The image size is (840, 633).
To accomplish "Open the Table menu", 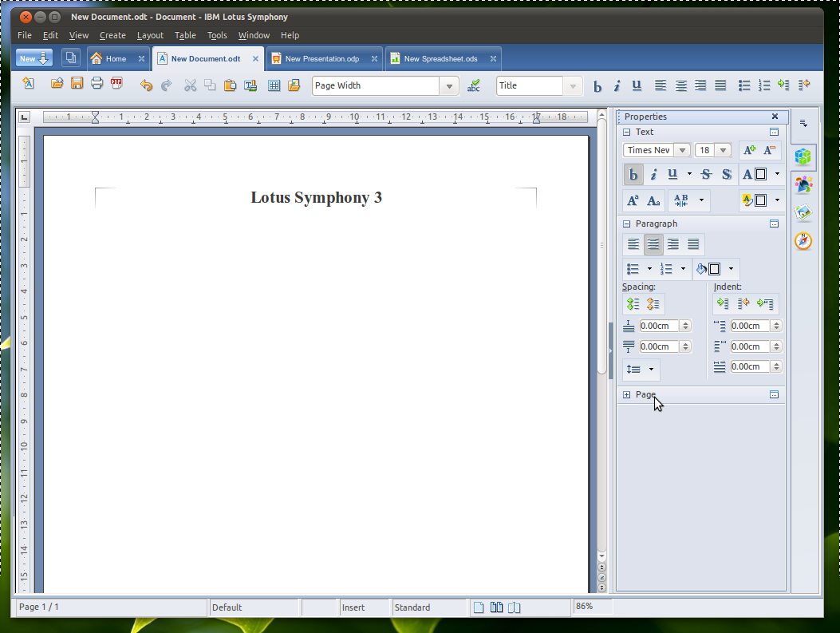I will (x=185, y=35).
